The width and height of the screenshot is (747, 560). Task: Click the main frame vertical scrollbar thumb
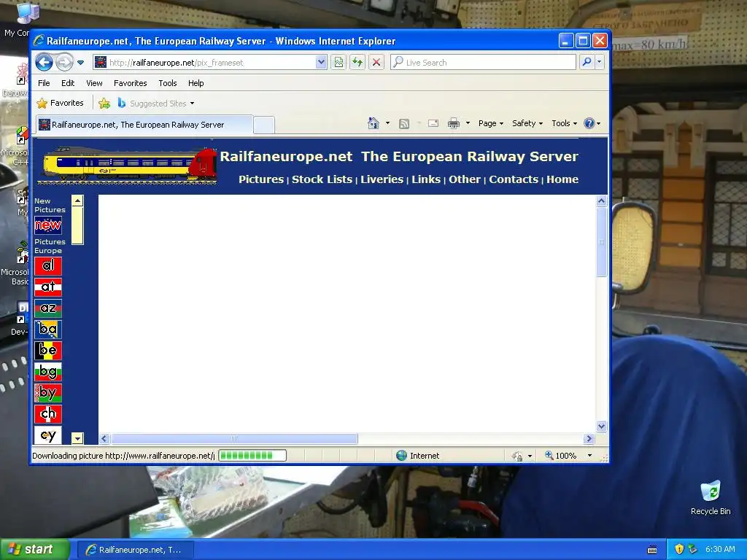pyautogui.click(x=601, y=241)
